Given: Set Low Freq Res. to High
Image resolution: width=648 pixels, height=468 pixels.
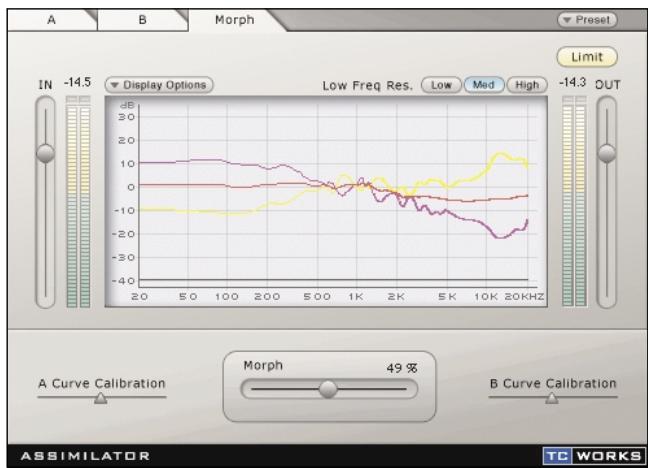Looking at the screenshot, I should [527, 85].
